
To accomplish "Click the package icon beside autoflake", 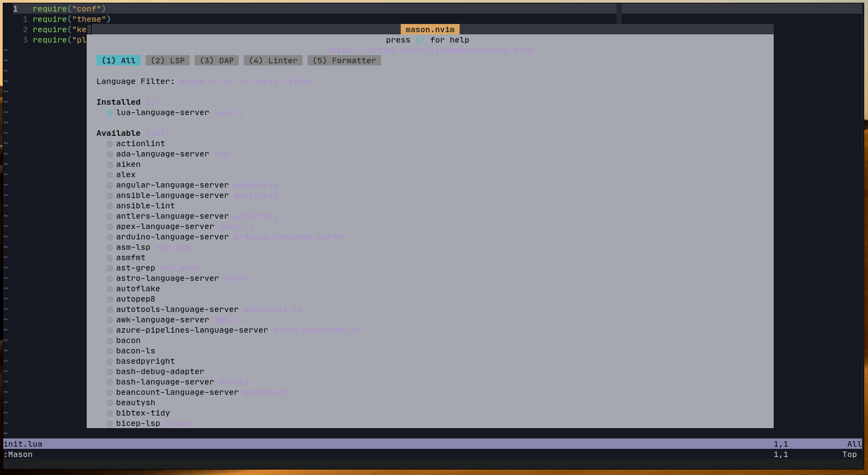I will coord(110,289).
